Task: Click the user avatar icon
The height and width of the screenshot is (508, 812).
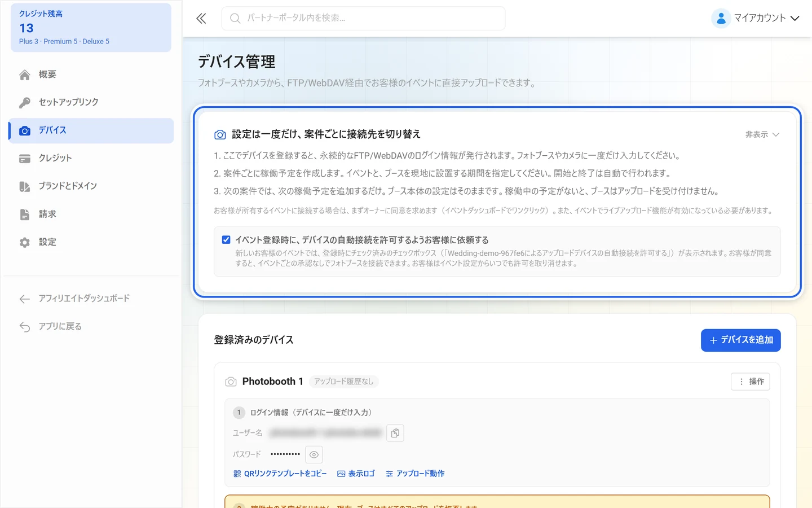Action: tap(721, 18)
